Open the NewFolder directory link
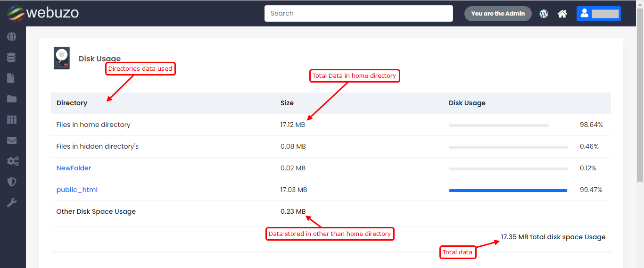Screen dimensions: 644x268 pyautogui.click(x=74, y=168)
